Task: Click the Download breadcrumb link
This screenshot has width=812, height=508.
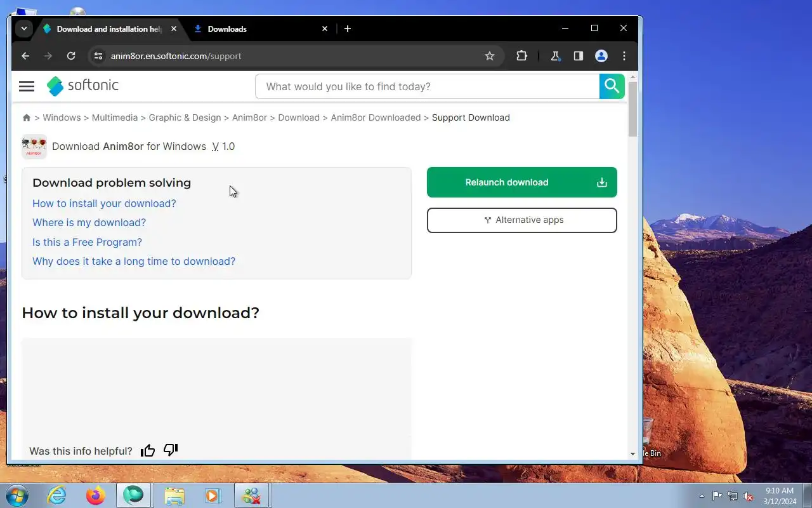Action: tap(299, 117)
